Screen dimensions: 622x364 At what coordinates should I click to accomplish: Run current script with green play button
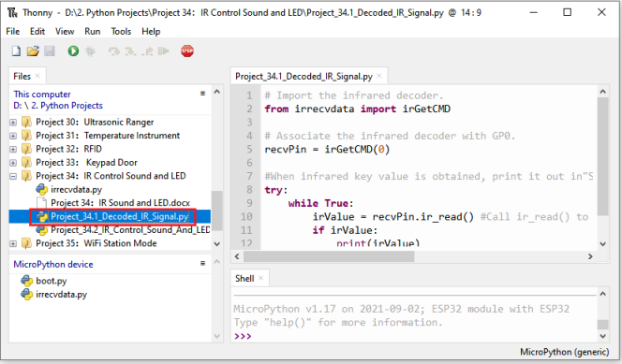pyautogui.click(x=73, y=51)
